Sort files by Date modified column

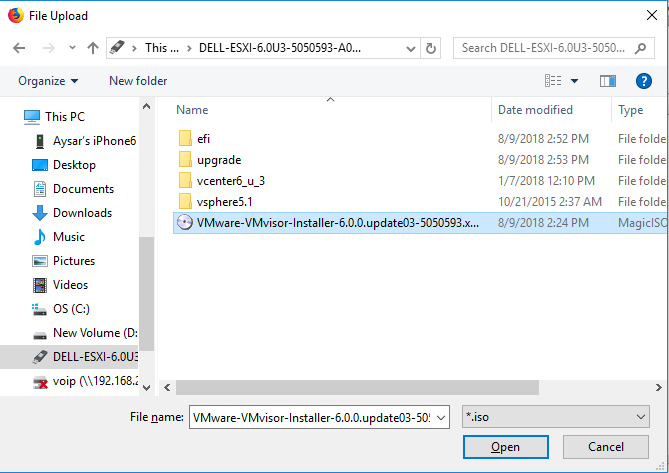pos(536,110)
